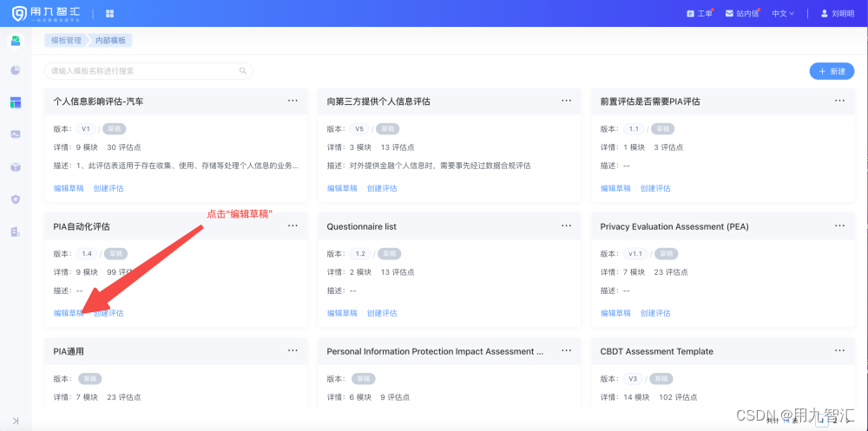Screen dimensions: 868x431
Task: Open more menu for 向第三方提供个人信息评估
Action: pos(566,101)
